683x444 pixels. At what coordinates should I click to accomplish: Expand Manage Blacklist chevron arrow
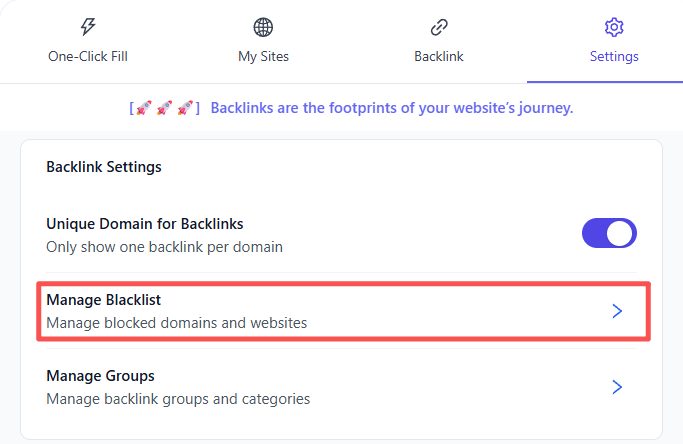617,311
